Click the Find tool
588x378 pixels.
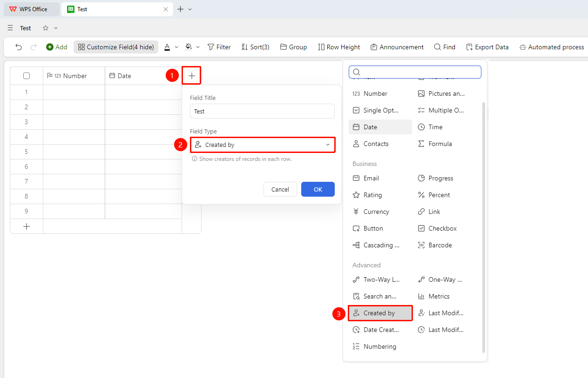pos(445,47)
